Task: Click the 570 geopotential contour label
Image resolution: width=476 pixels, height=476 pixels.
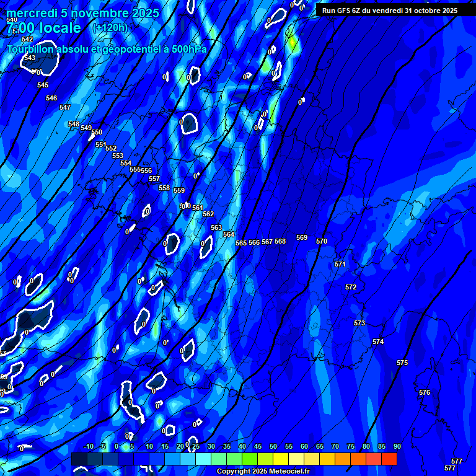Action: tap(322, 241)
